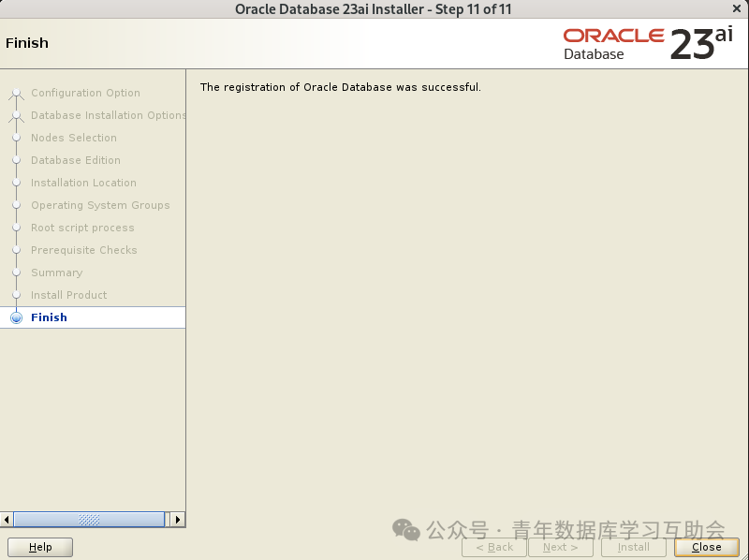This screenshot has height=560, width=749.
Task: Click the bullet icon beside Database Edition
Action: coord(16,160)
